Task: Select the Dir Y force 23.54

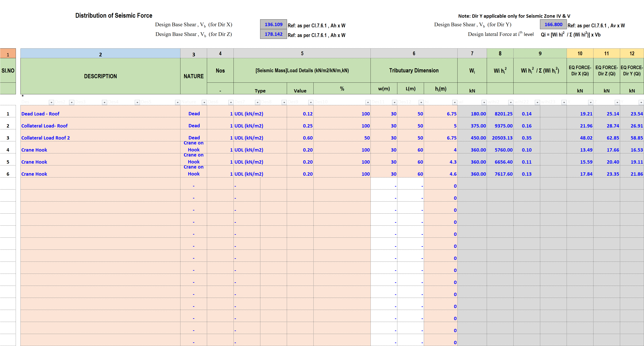Action: point(632,111)
